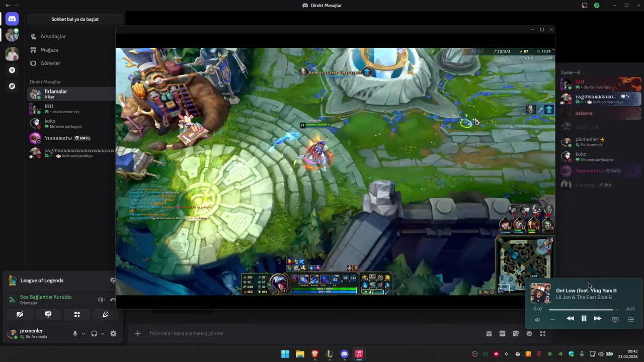Open the music player queue list
Screen dimensions: 644x362
pyautogui.click(x=631, y=319)
